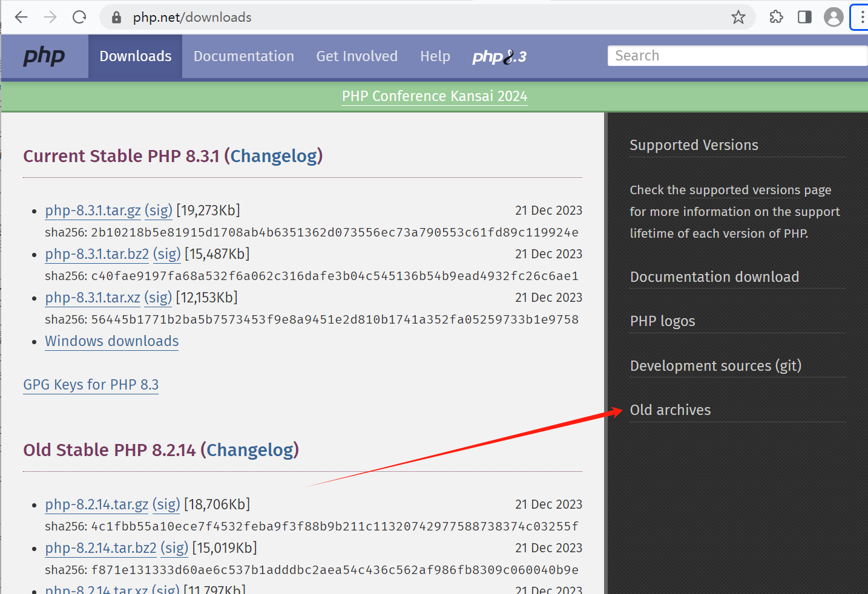Download php-8.2.14.tar.gz

coord(96,504)
